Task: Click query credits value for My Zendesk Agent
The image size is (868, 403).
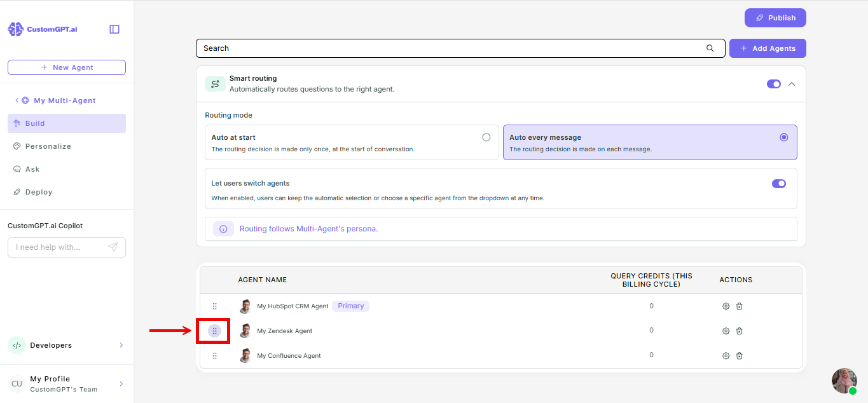Action: 651,331
